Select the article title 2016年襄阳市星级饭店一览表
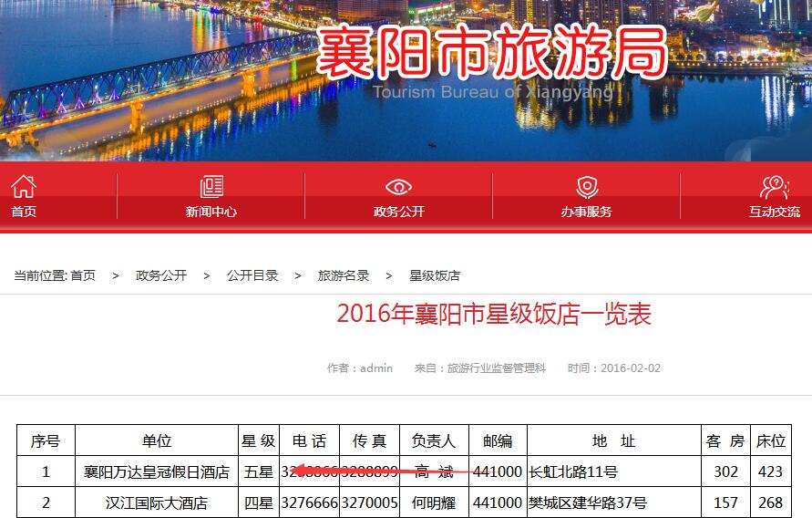The height and width of the screenshot is (518, 812). (494, 314)
